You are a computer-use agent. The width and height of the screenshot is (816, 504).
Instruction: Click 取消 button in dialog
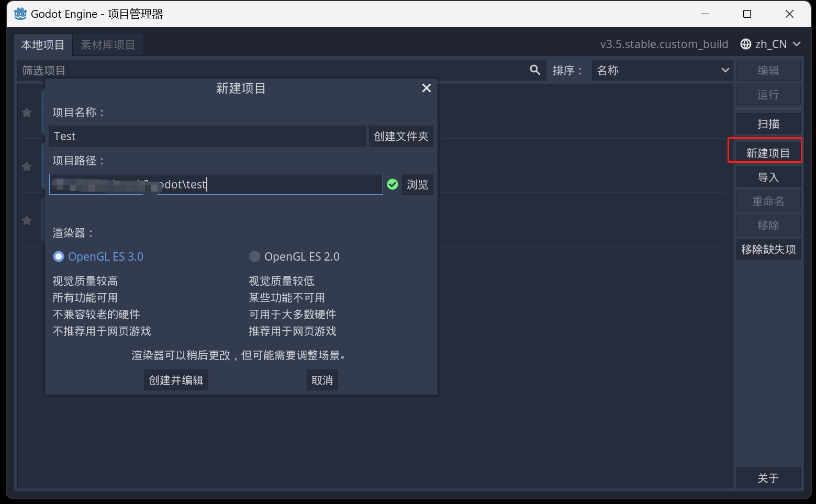322,380
